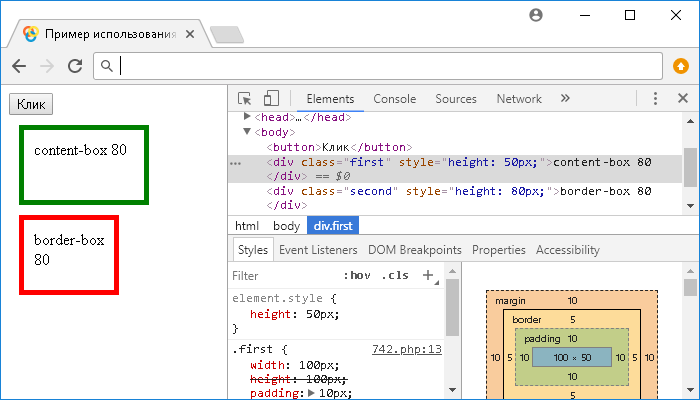Screen dimensions: 700x400
Task: Click the element.style selector text
Action: (277, 298)
